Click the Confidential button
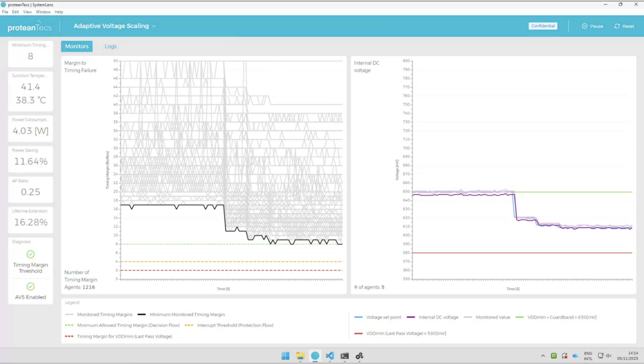This screenshot has width=644, height=364. pyautogui.click(x=543, y=26)
